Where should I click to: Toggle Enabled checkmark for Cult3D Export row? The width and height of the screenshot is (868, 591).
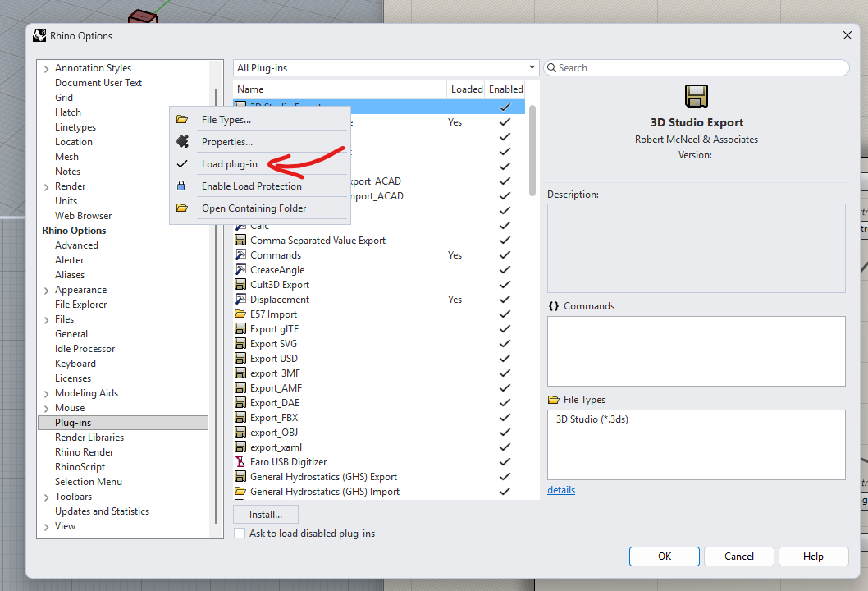pos(505,285)
